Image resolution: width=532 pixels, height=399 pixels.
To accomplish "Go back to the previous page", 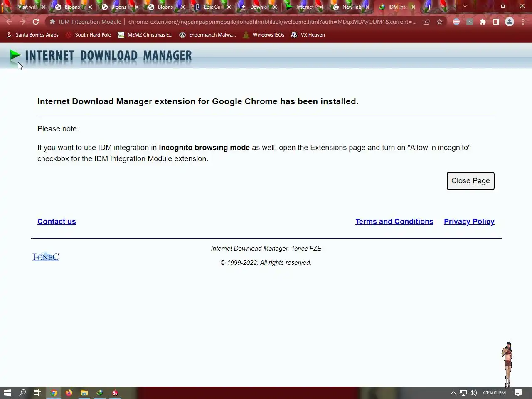I will tap(9, 22).
